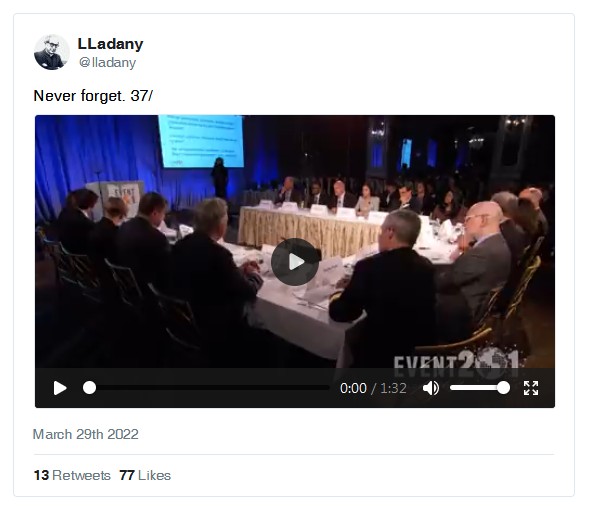Click the video progress bar track
The width and height of the screenshot is (590, 511).
(x=206, y=388)
